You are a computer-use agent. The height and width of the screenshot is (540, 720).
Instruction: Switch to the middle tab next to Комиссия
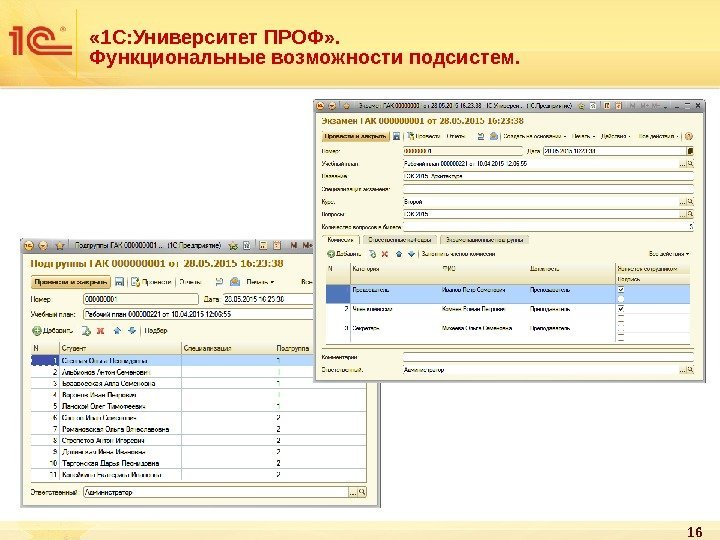pyautogui.click(x=400, y=240)
